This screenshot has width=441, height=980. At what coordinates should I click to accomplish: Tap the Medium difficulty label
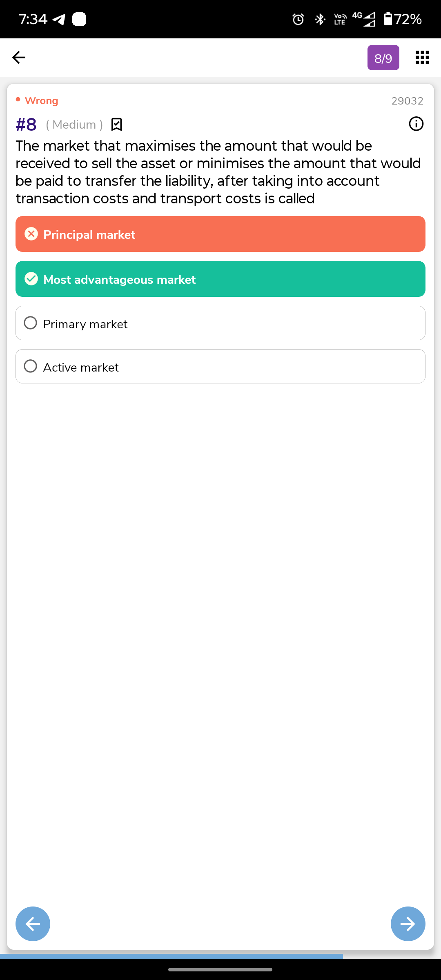pos(74,125)
